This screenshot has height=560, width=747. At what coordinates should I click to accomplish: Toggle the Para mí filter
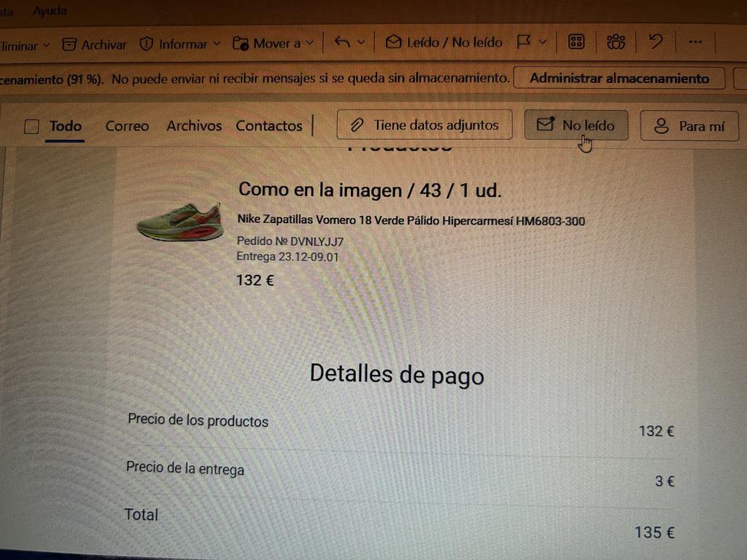[689, 125]
